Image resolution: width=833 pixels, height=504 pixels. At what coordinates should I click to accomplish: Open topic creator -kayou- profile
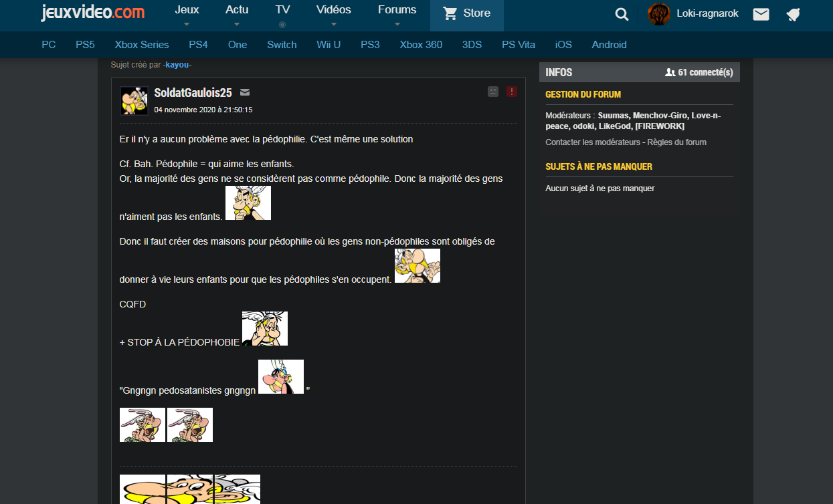(x=177, y=65)
